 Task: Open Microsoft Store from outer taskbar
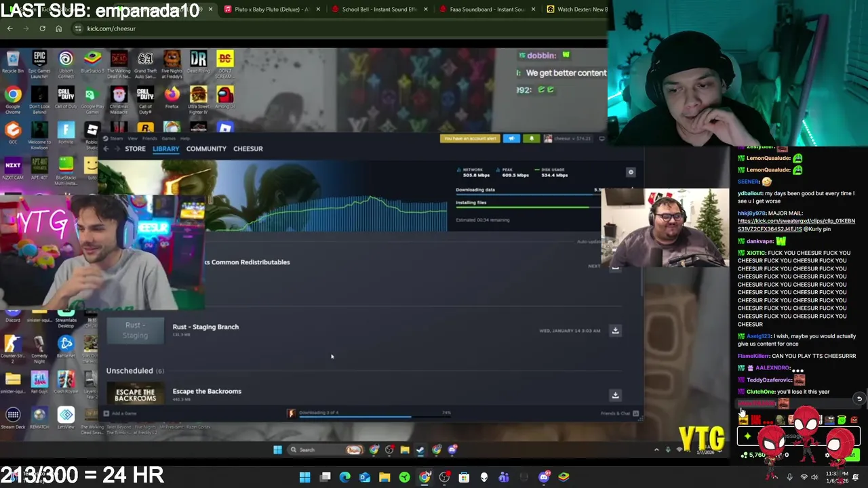tap(464, 477)
